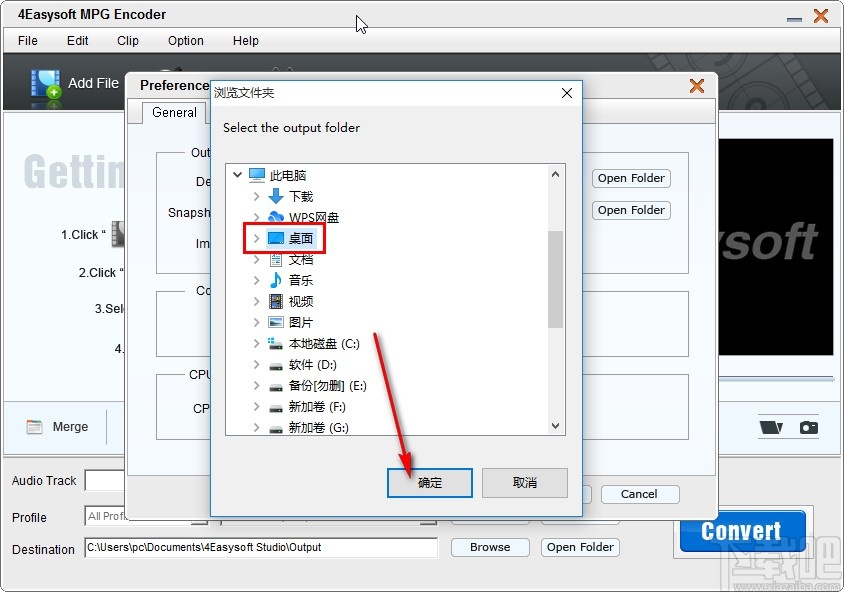Click the snapshot camera icon
844x592 pixels.
pyautogui.click(x=808, y=427)
